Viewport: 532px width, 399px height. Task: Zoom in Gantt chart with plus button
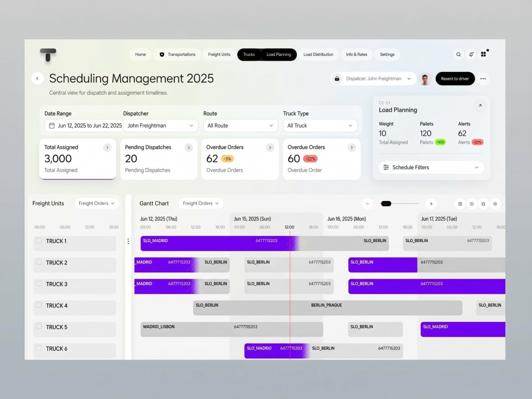(x=431, y=204)
